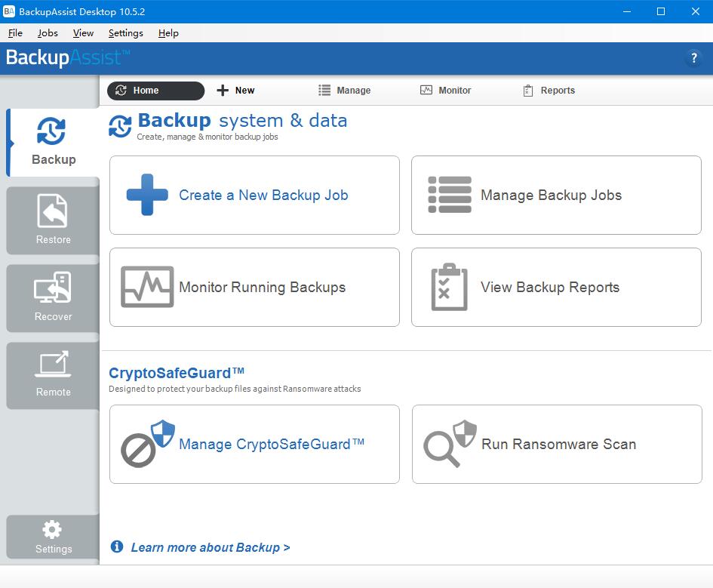This screenshot has width=713, height=588.
Task: Click the BA app icon in title bar
Action: click(x=8, y=11)
